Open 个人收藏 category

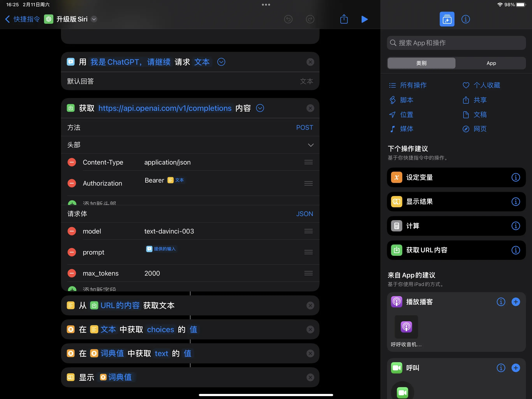pyautogui.click(x=481, y=85)
